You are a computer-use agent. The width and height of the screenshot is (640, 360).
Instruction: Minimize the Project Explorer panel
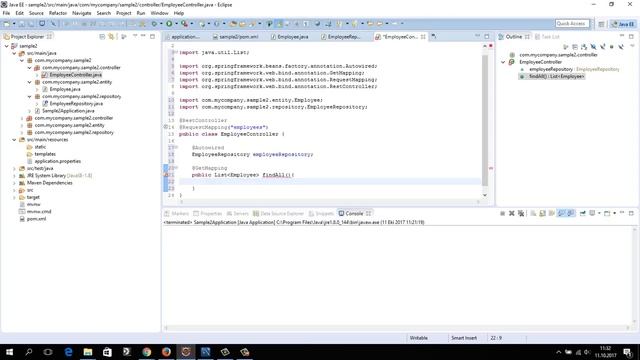pos(143,36)
